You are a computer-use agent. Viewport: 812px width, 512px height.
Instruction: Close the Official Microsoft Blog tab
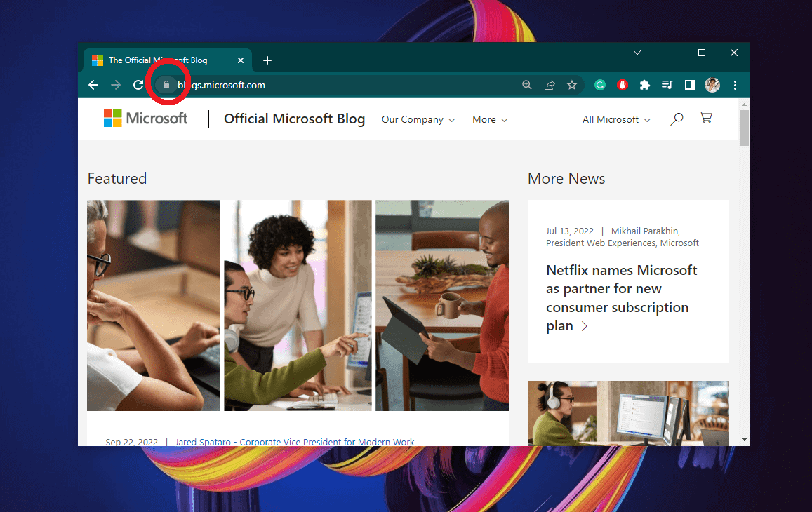tap(241, 60)
